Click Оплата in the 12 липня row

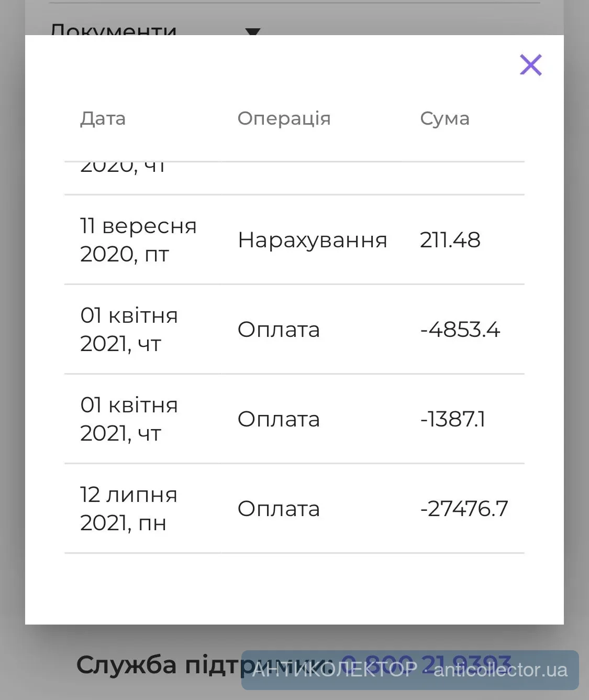click(x=279, y=509)
